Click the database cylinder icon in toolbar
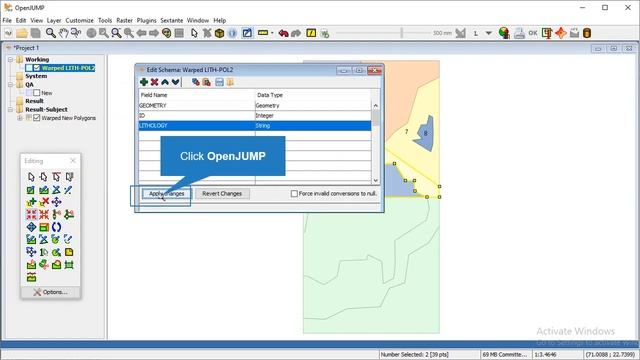This screenshot has width=640, height=360. point(587,33)
